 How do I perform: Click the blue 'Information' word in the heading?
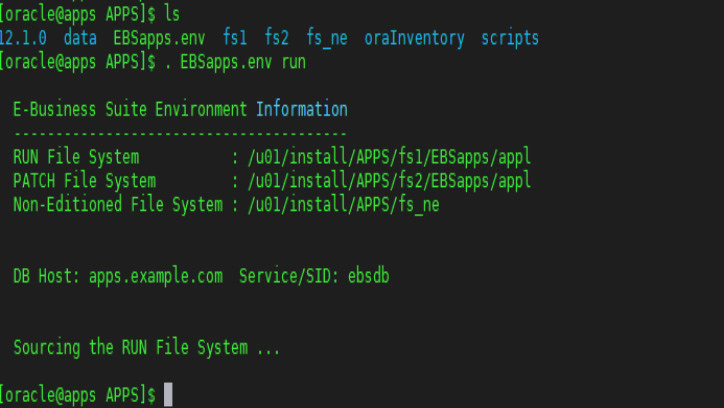(x=302, y=109)
